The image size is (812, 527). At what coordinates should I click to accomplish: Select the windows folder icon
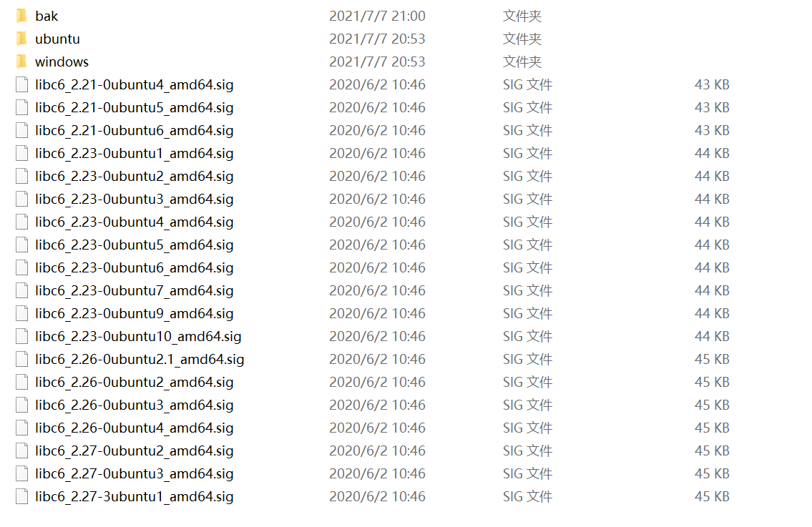pos(21,61)
